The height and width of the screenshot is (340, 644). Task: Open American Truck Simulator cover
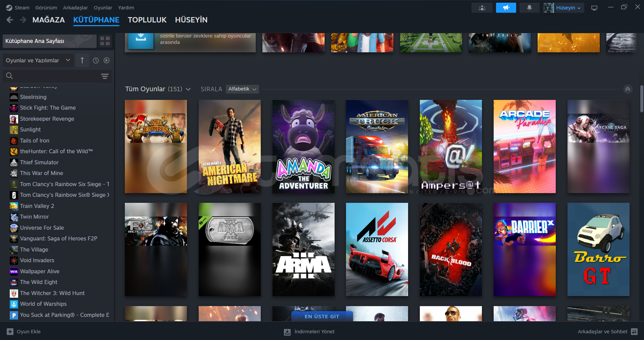click(377, 147)
